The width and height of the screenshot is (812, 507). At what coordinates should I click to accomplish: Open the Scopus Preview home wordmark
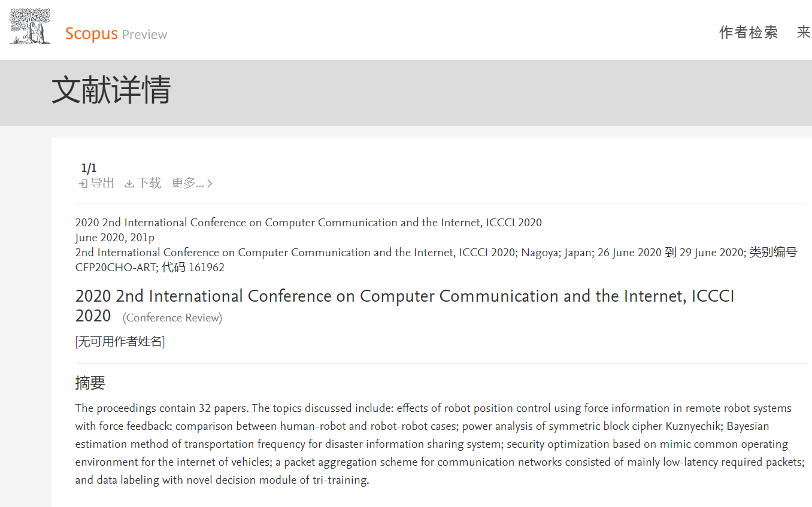click(116, 34)
